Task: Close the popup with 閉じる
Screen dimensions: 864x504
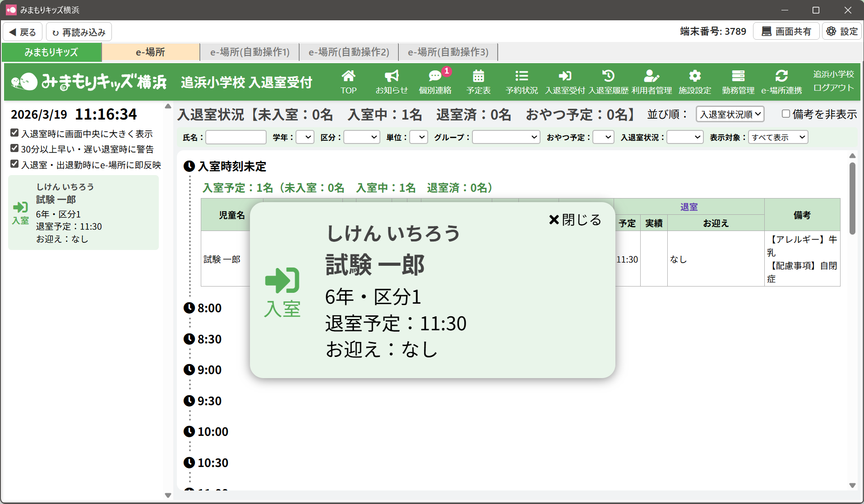Action: pos(575,220)
